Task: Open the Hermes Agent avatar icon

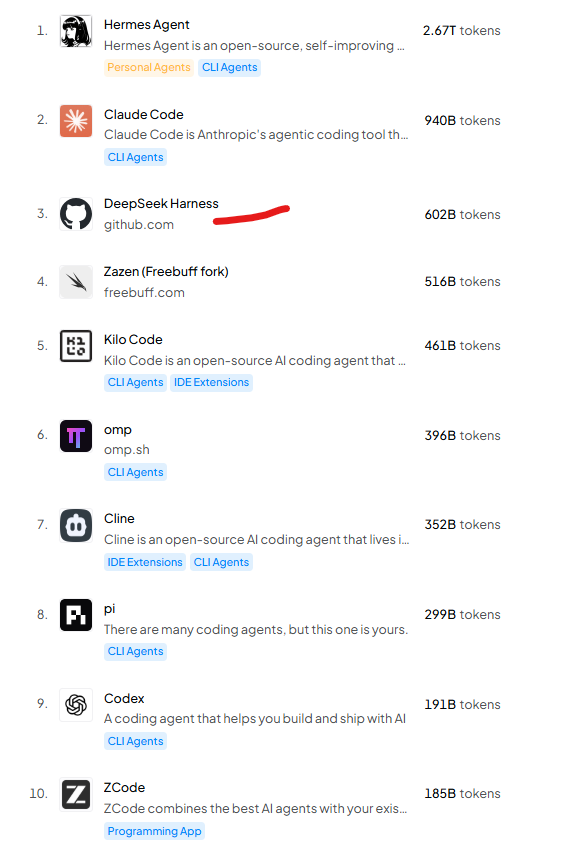Action: pos(76,31)
